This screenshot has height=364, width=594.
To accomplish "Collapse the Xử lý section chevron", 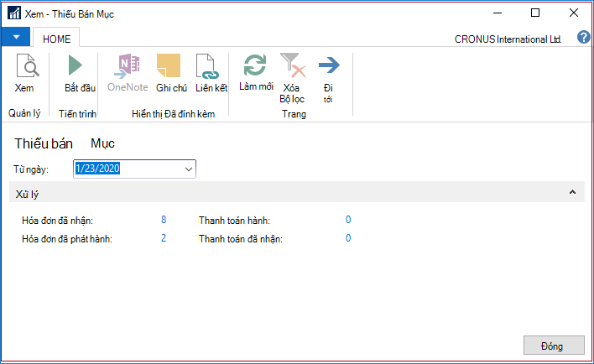I will click(572, 192).
